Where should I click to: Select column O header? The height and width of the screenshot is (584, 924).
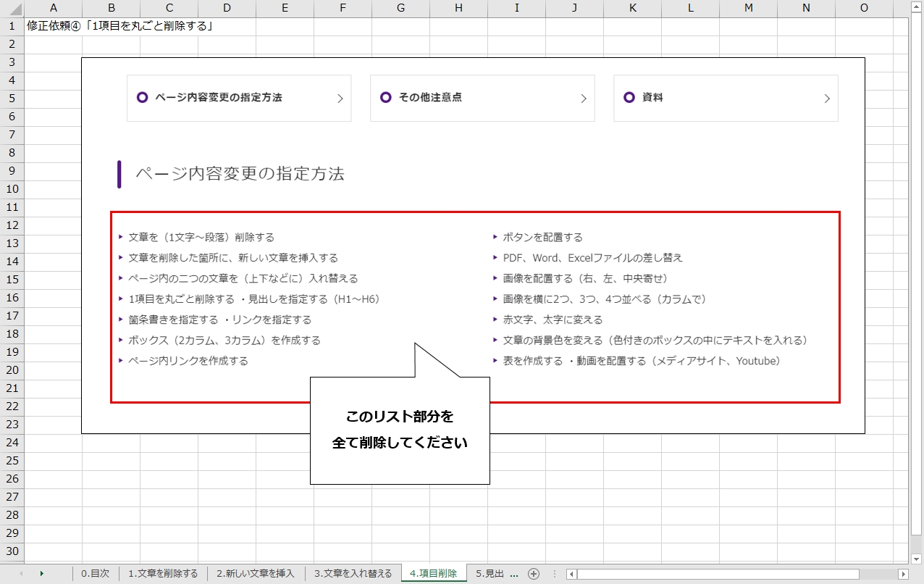[x=864, y=9]
